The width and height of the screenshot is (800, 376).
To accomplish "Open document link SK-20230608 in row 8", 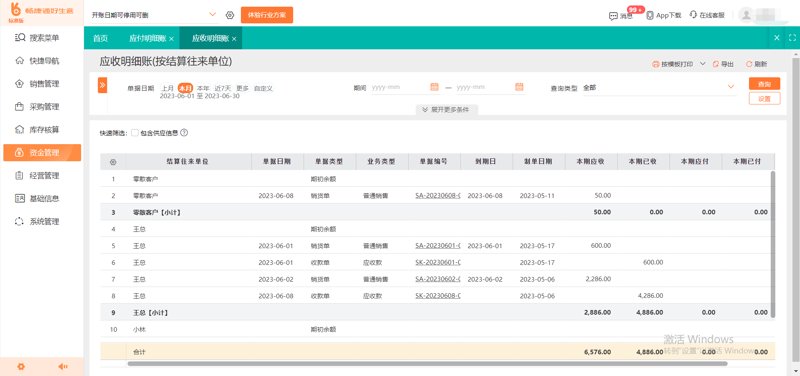I will tap(438, 296).
